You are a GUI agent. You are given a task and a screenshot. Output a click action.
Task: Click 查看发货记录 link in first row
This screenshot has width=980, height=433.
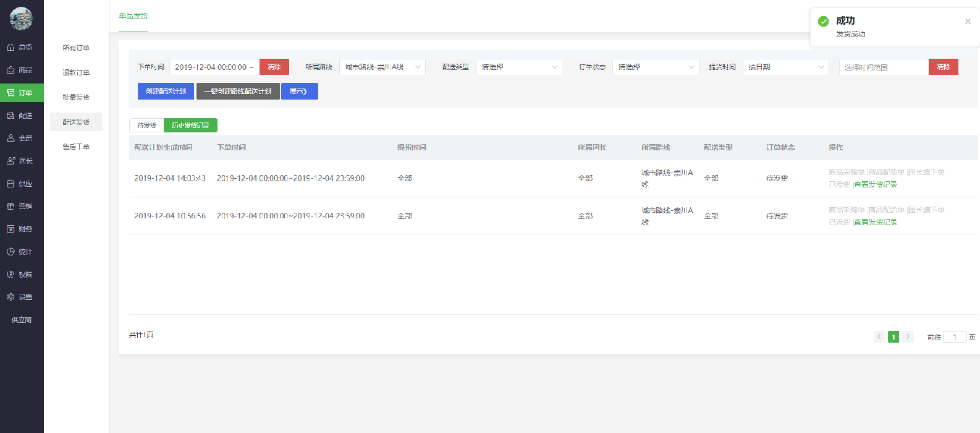[876, 184]
